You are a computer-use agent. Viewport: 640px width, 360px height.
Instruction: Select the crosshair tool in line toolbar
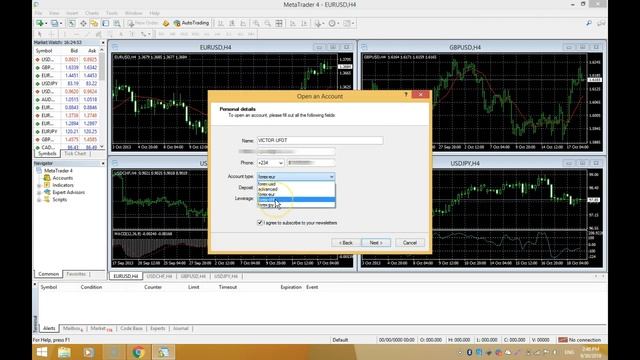click(51, 34)
